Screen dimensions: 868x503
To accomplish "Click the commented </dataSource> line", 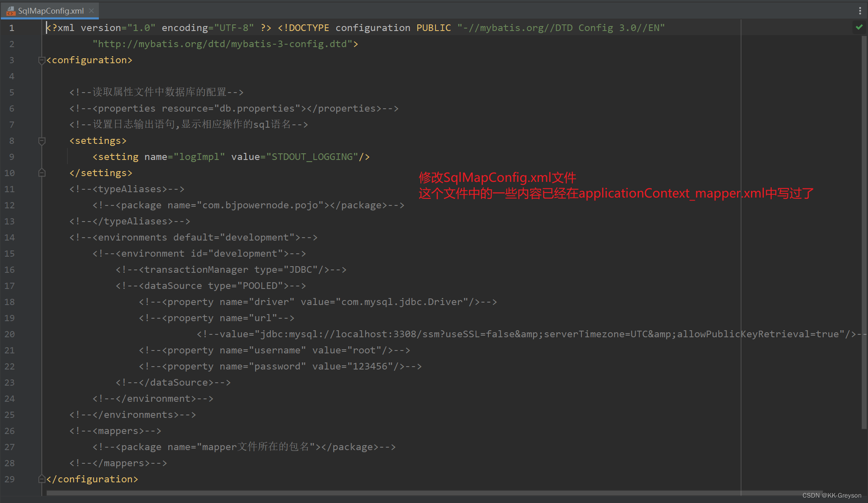I will coord(173,383).
